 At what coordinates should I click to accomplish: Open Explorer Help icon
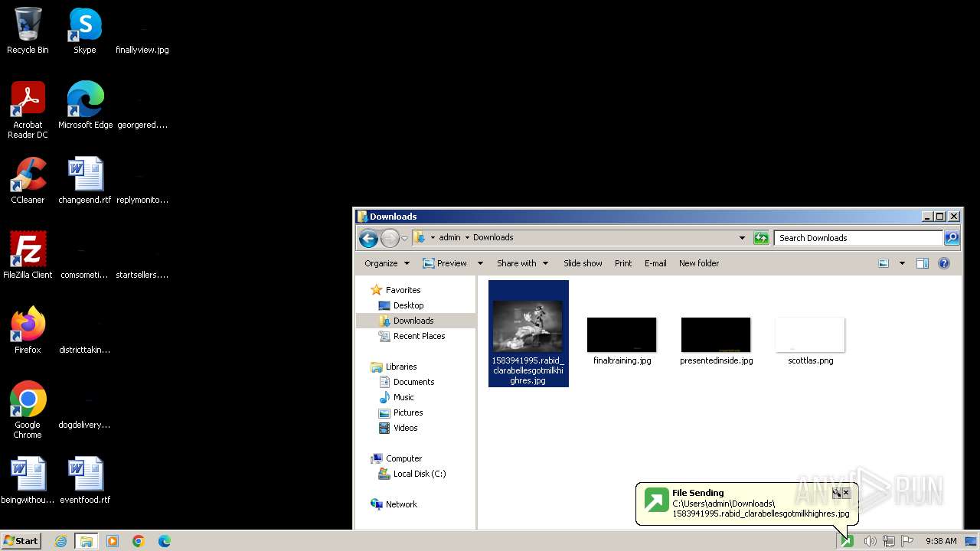944,263
